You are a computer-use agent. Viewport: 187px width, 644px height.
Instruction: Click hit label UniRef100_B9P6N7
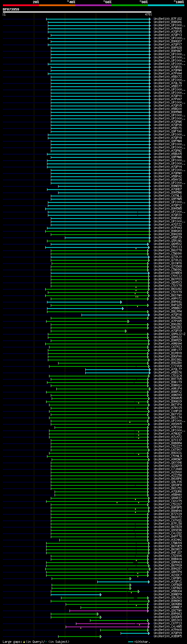(x=168, y=51)
